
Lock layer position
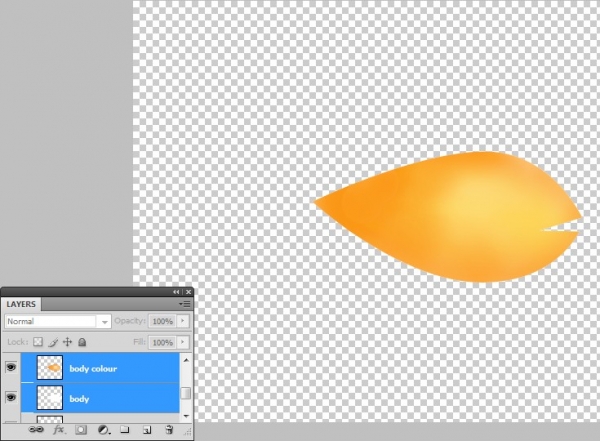(x=67, y=342)
